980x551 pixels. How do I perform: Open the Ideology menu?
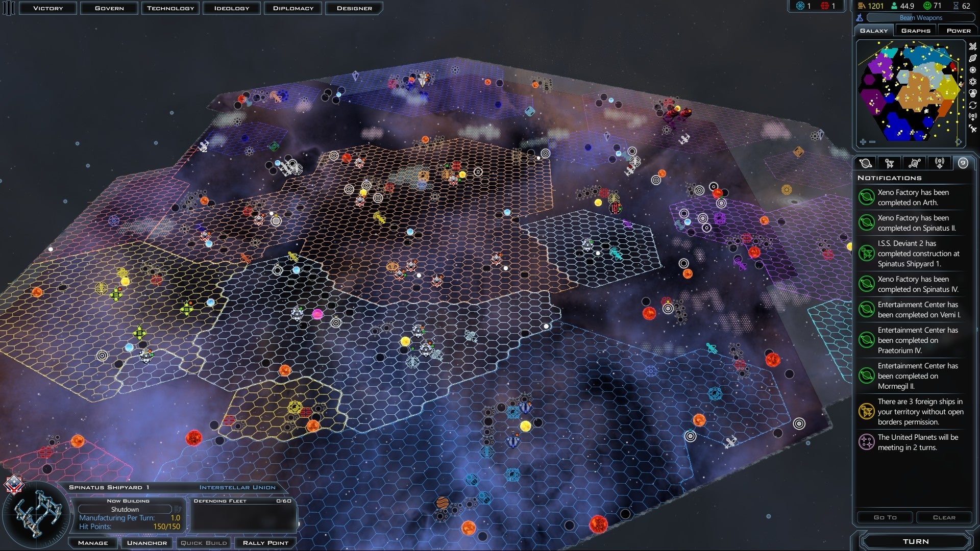(x=232, y=8)
